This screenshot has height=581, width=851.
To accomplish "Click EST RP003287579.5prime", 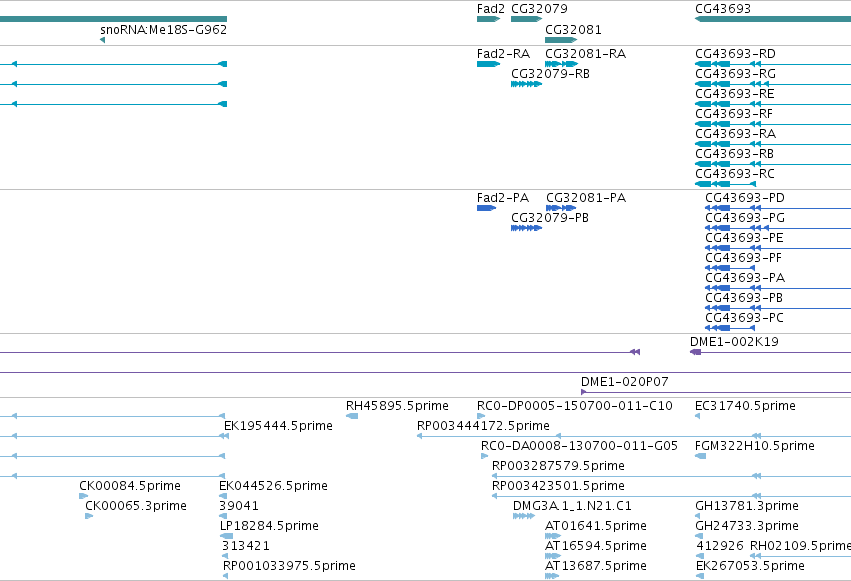I will point(671,476).
